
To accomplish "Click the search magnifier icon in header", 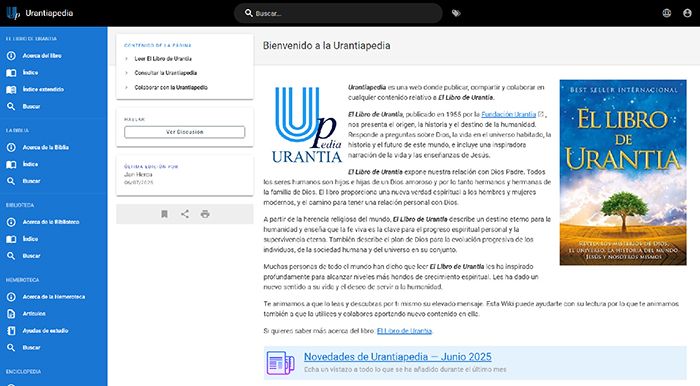I will point(249,13).
